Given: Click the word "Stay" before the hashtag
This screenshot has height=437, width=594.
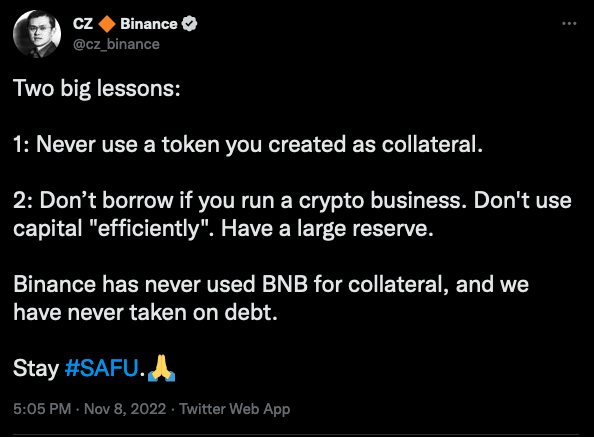Looking at the screenshot, I should coord(36,368).
